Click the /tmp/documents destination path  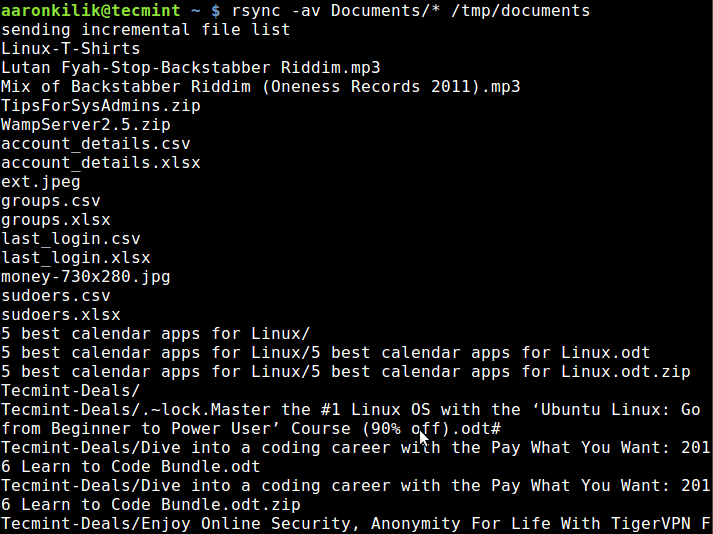pyautogui.click(x=521, y=10)
